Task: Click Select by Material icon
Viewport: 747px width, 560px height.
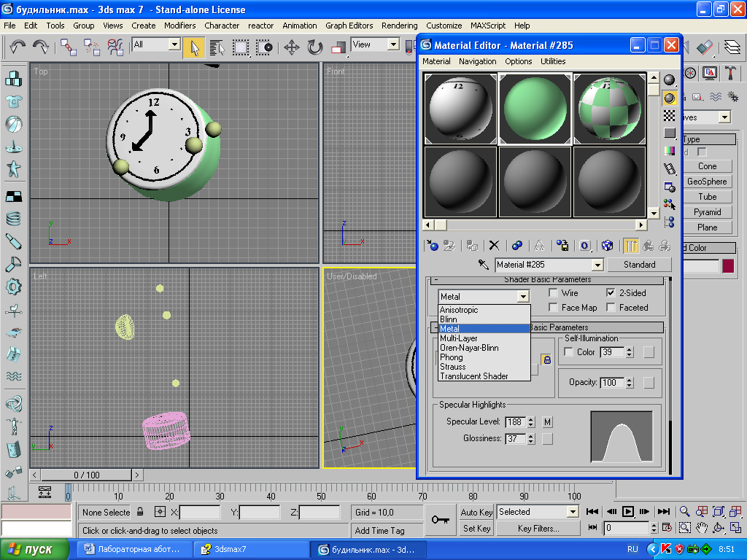Action: (670, 204)
